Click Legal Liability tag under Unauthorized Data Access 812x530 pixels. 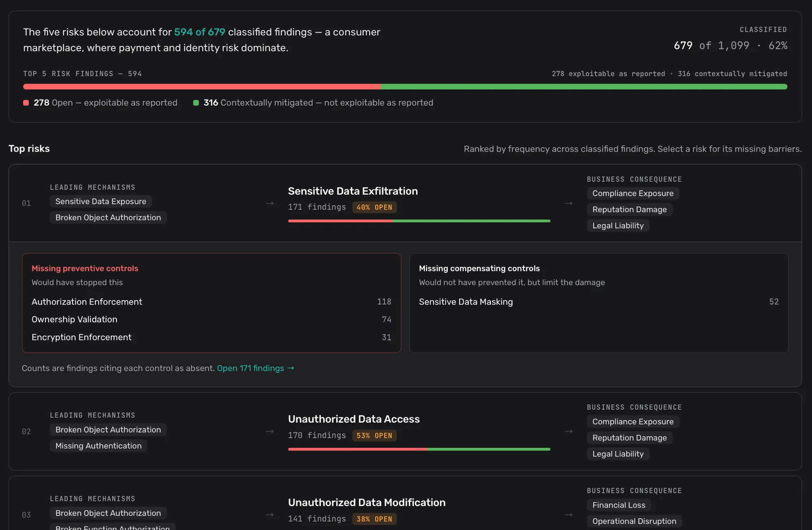click(x=618, y=454)
